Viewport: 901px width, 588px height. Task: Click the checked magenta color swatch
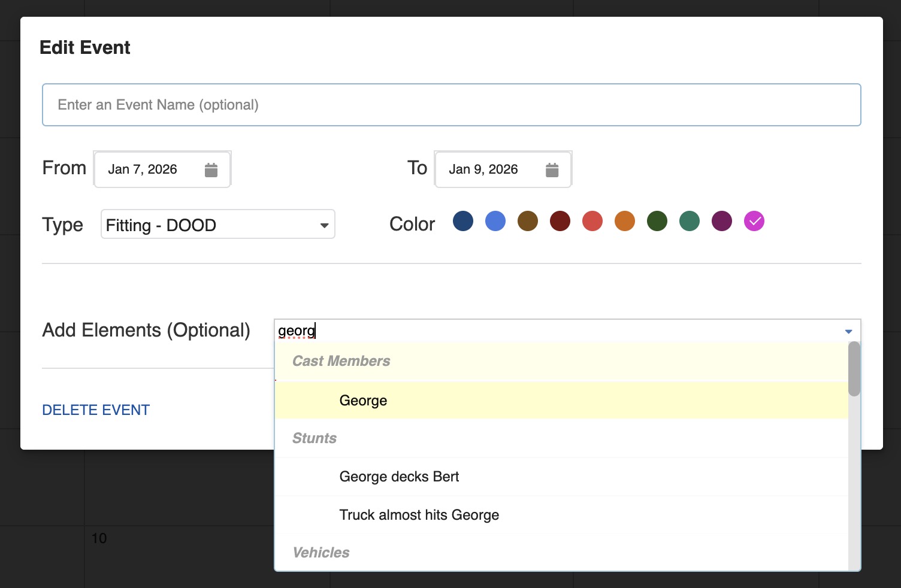(754, 221)
